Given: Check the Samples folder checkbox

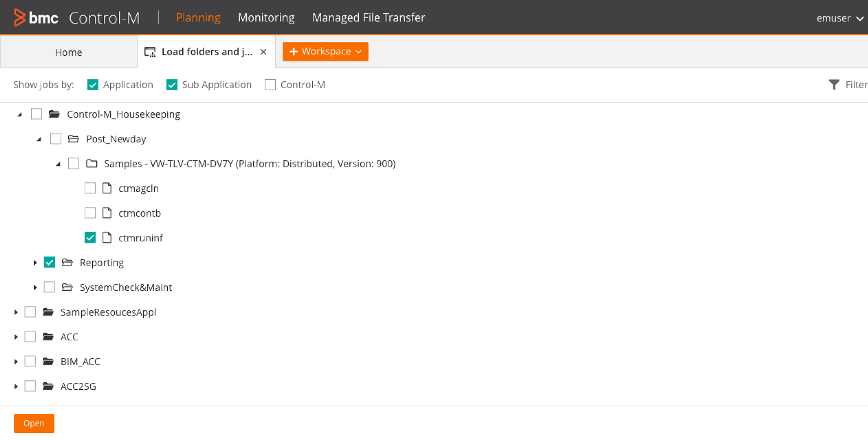Looking at the screenshot, I should click(73, 163).
